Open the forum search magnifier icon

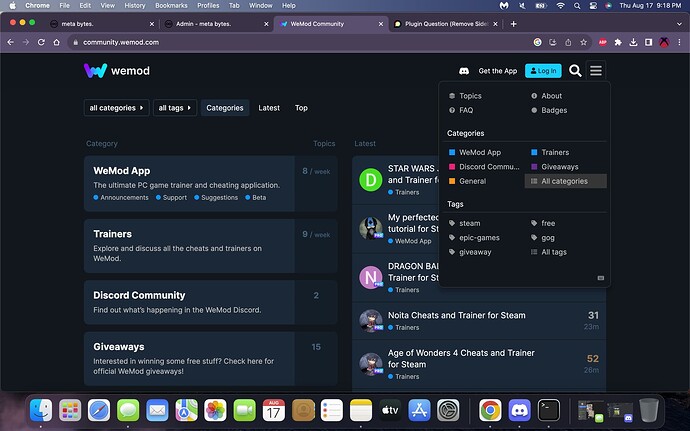pos(575,70)
